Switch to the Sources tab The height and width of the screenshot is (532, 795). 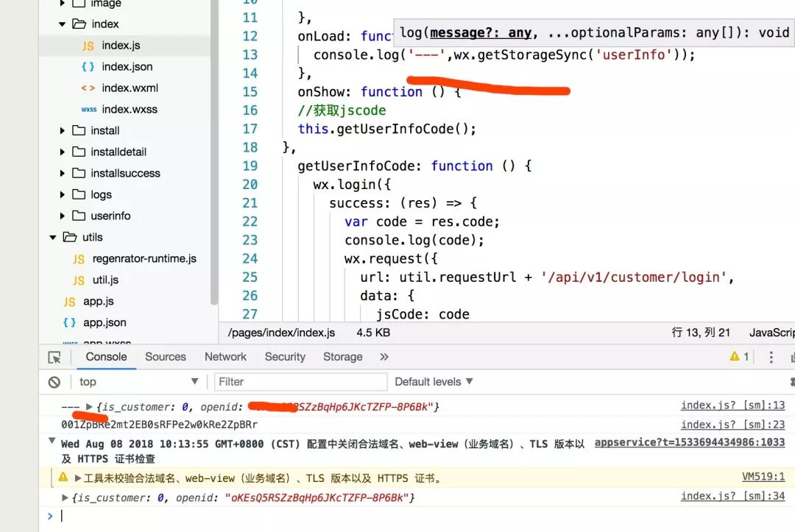pos(166,357)
